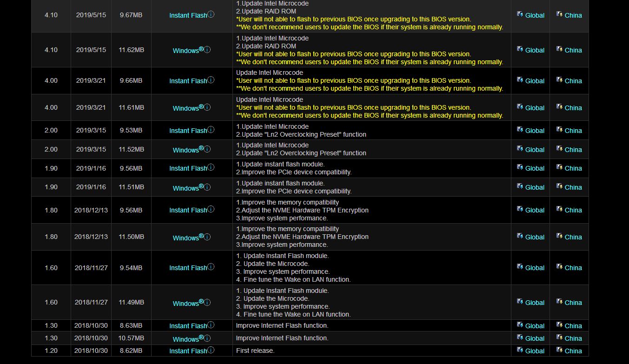The width and height of the screenshot is (629, 364).
Task: Click the Global download icon, 1.30 Instant Flash row
Action: click(520, 325)
